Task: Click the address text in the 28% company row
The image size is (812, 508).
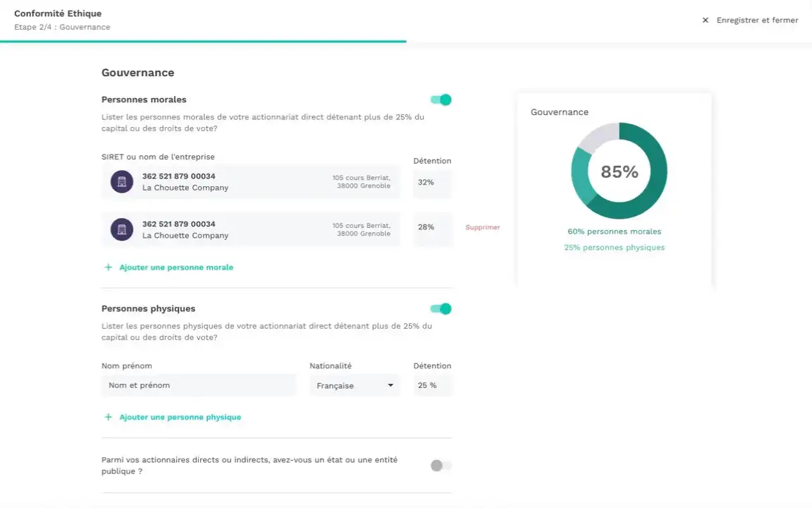Action: click(x=362, y=229)
